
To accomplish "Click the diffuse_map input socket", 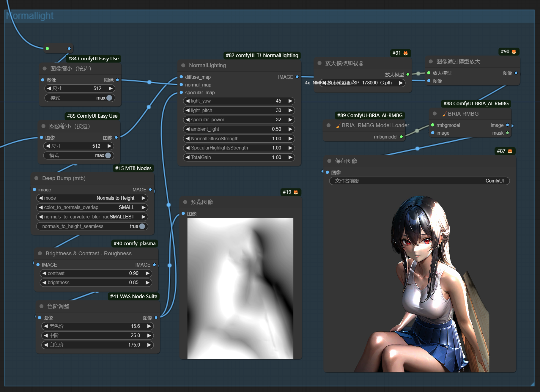I will [181, 77].
